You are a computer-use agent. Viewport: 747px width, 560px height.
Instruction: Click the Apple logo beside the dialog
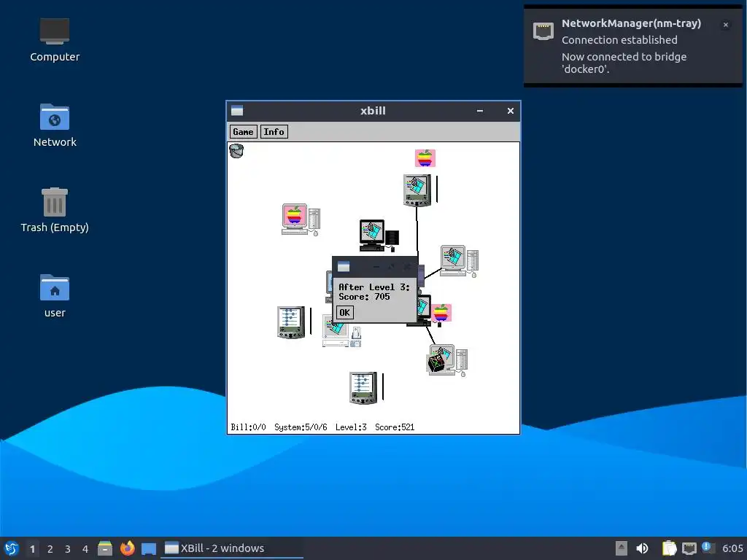click(x=441, y=313)
